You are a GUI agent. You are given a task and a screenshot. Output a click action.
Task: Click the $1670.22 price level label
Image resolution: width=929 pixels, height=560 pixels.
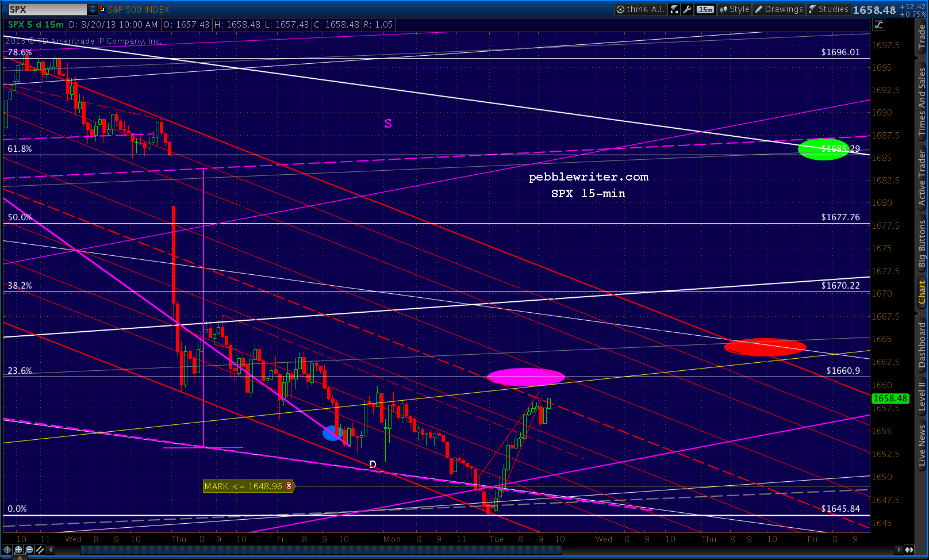840,286
